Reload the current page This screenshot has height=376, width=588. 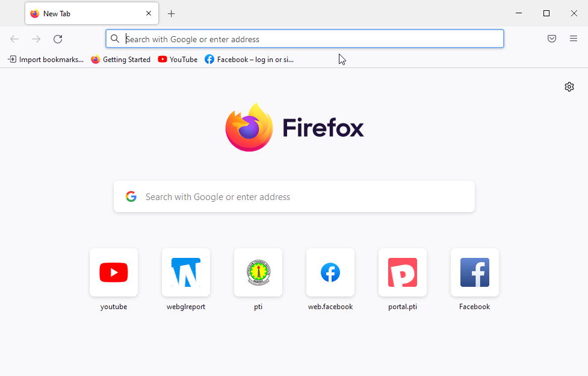[58, 39]
